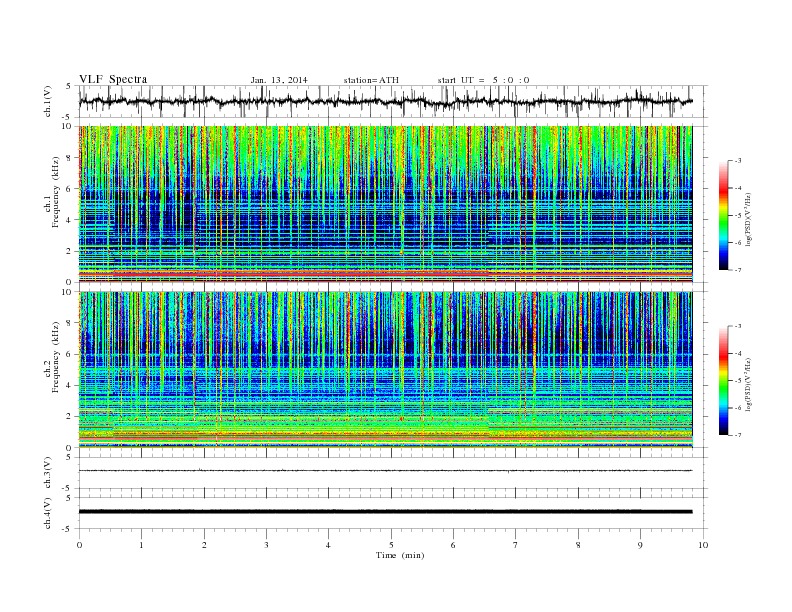Click the "ch.3(V)" axis label

click(x=48, y=472)
